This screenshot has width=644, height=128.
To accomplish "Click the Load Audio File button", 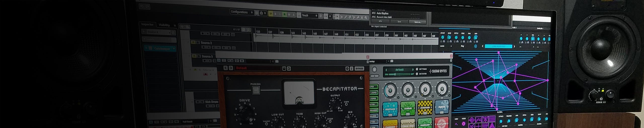I will [x=498, y=46].
